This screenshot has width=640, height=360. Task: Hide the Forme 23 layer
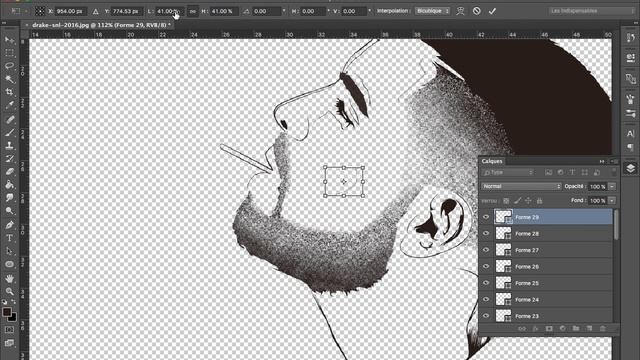tap(486, 316)
